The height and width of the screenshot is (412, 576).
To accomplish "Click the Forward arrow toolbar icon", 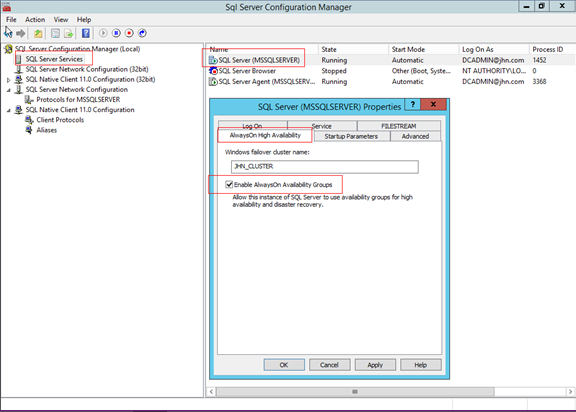I will coord(21,33).
